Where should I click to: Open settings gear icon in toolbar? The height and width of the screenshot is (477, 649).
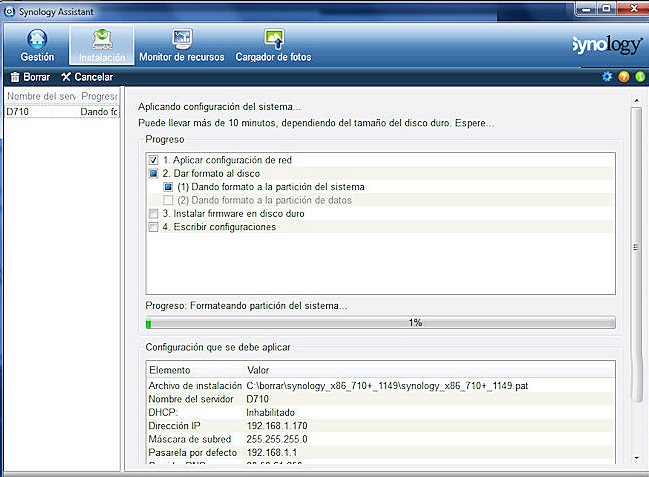tap(607, 77)
